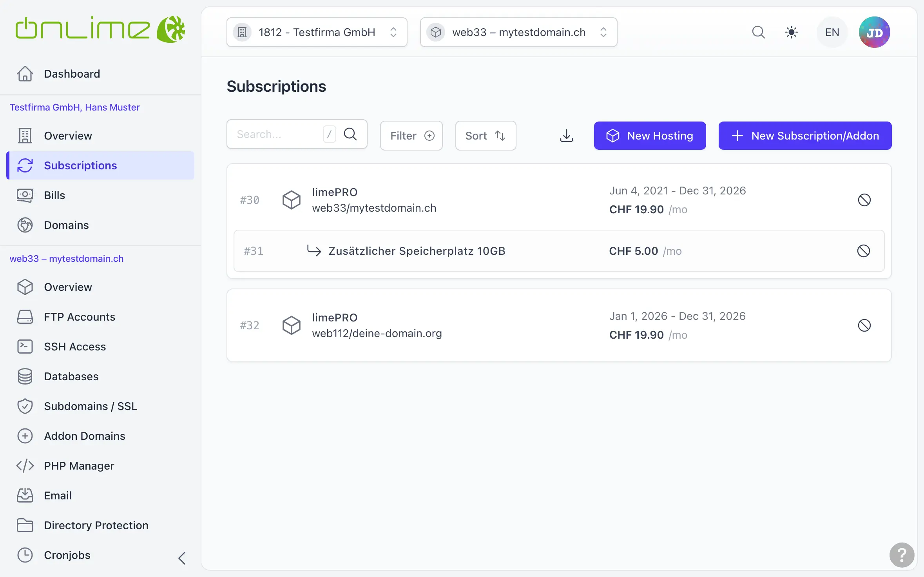Click the Jun 4, 2021 - Dec 31, 2026 period
This screenshot has width=924, height=577.
tap(678, 191)
